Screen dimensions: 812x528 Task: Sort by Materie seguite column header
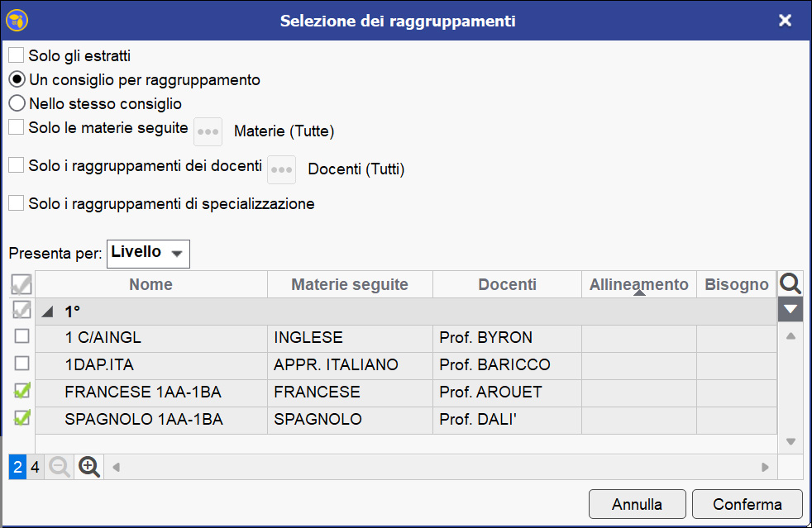tap(350, 284)
